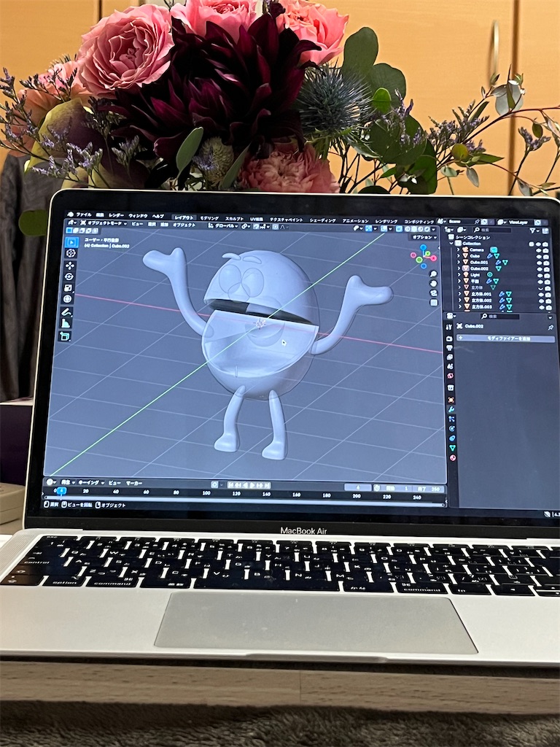Open the Physics properties tab
The image size is (560, 747).
452,429
